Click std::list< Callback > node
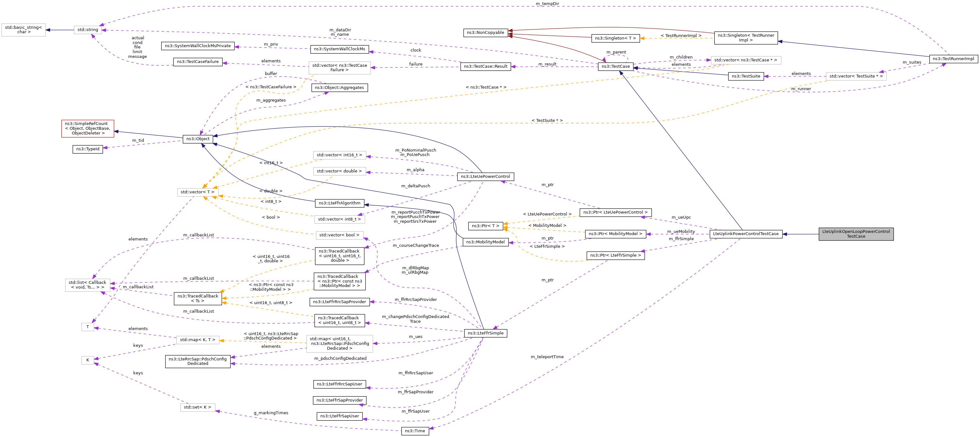Viewport: 980px width, 437px height. [x=87, y=285]
